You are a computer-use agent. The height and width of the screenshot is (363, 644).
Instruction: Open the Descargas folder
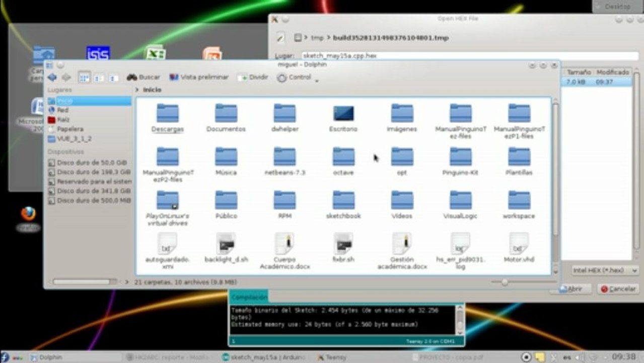[167, 118]
